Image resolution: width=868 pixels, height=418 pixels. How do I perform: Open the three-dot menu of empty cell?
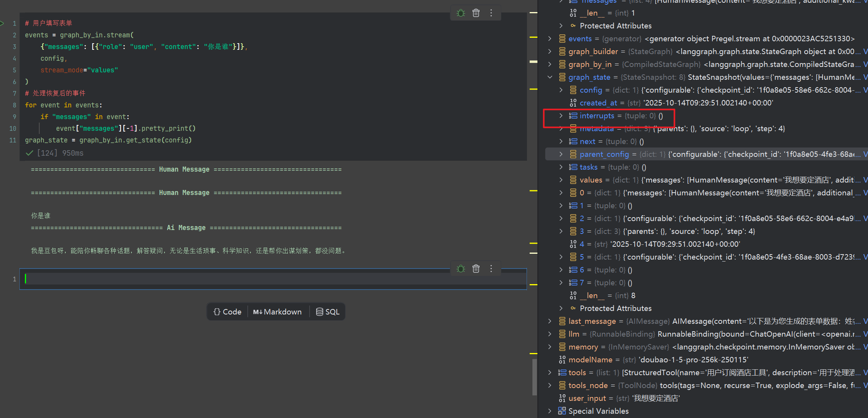click(491, 269)
